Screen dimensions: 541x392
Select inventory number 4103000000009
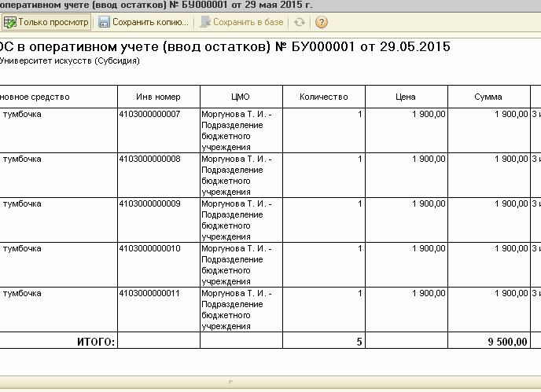click(x=149, y=203)
